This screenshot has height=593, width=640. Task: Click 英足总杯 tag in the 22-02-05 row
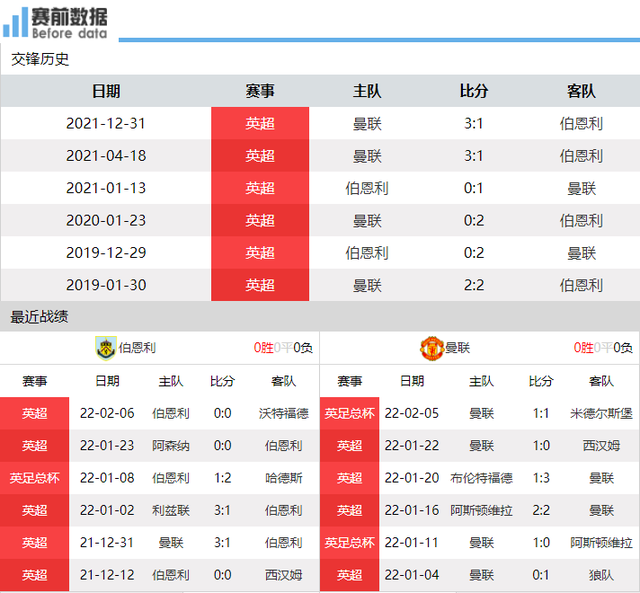click(349, 413)
